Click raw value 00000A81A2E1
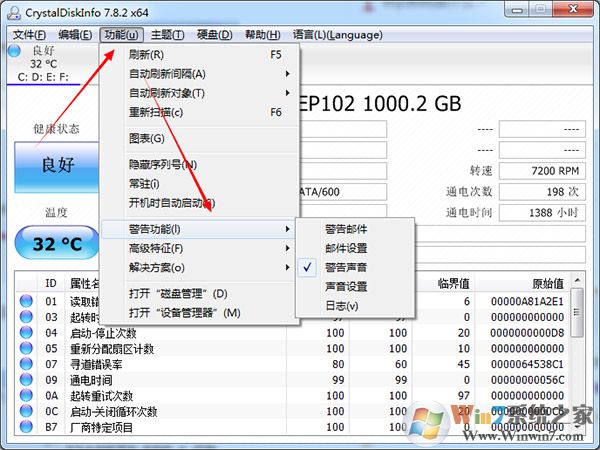The width and height of the screenshot is (600, 450). (527, 302)
